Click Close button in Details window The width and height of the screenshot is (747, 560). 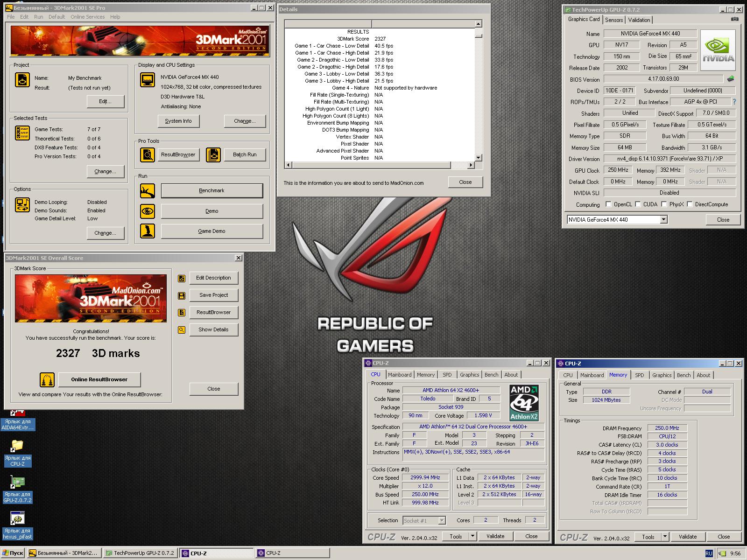[465, 182]
